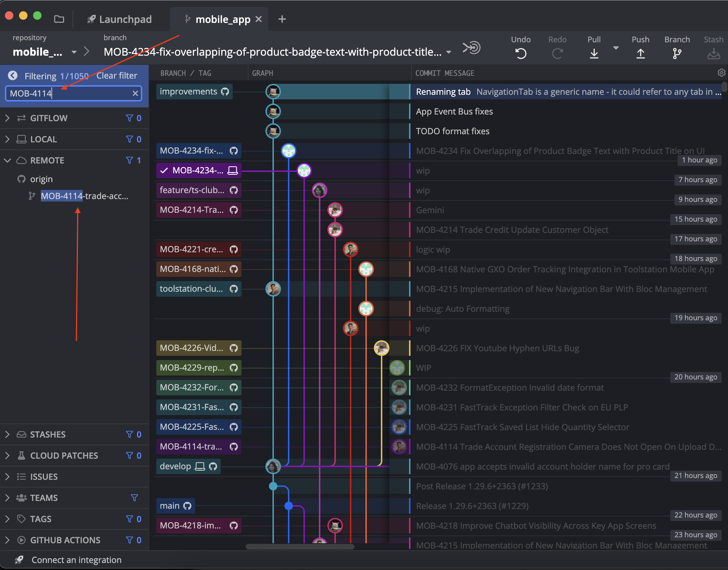Click the GitHub icon beside the develop branch
This screenshot has height=570, width=728.
pos(213,466)
